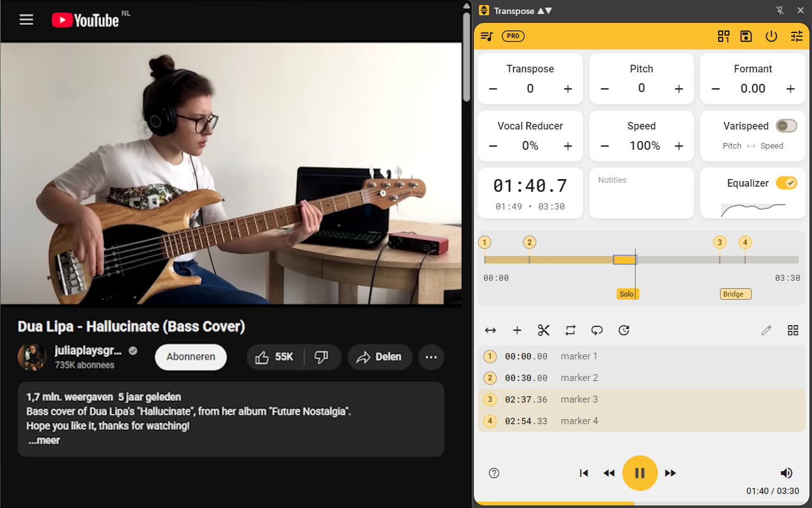Decrease Formant with the minus button
The height and width of the screenshot is (508, 812).
[x=716, y=89]
